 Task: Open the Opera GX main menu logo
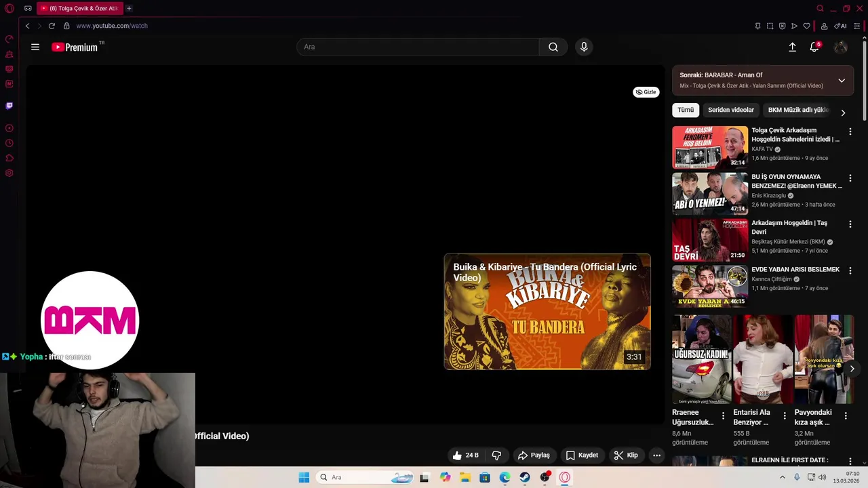pos(9,8)
